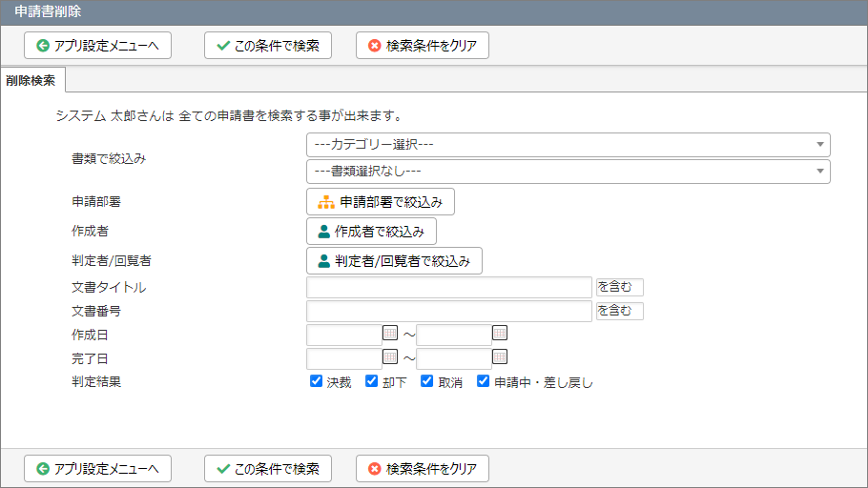Click the 書類選択なし dropdown arrow

(820, 171)
